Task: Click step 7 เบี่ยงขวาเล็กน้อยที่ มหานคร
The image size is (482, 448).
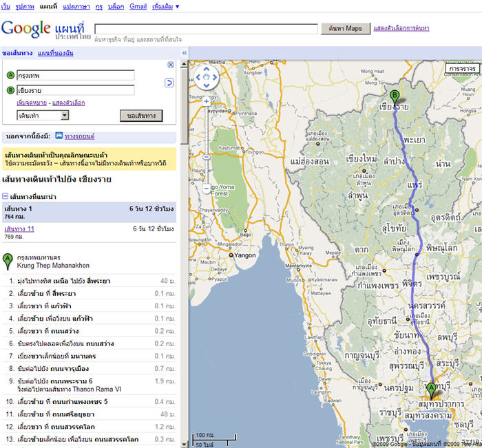Action: (89, 356)
